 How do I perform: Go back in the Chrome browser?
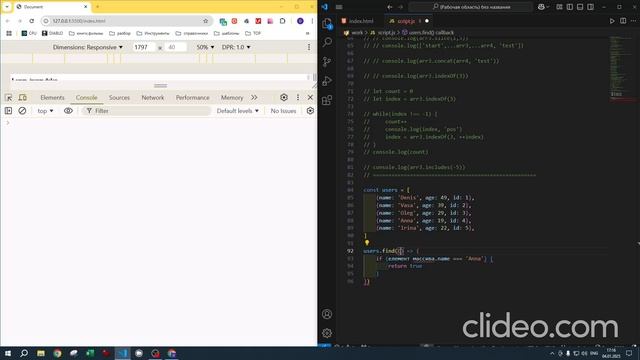pyautogui.click(x=8, y=21)
